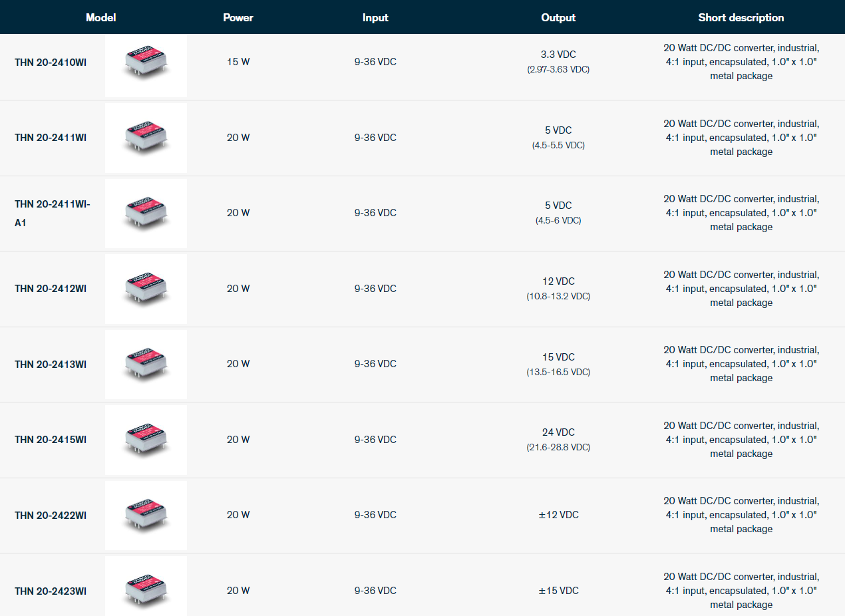Click the THN 20-2411WI model name
The height and width of the screenshot is (616, 845).
pos(51,138)
